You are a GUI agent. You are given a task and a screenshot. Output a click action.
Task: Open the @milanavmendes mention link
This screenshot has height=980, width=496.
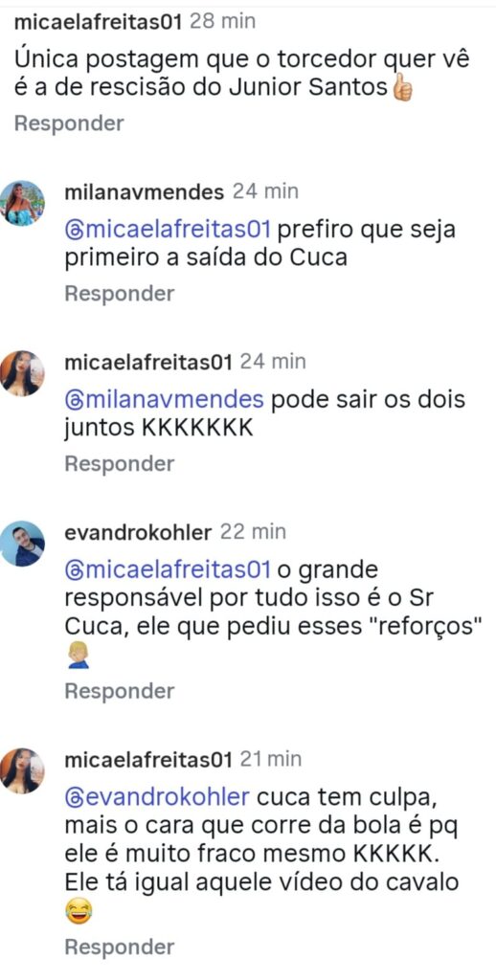[165, 400]
